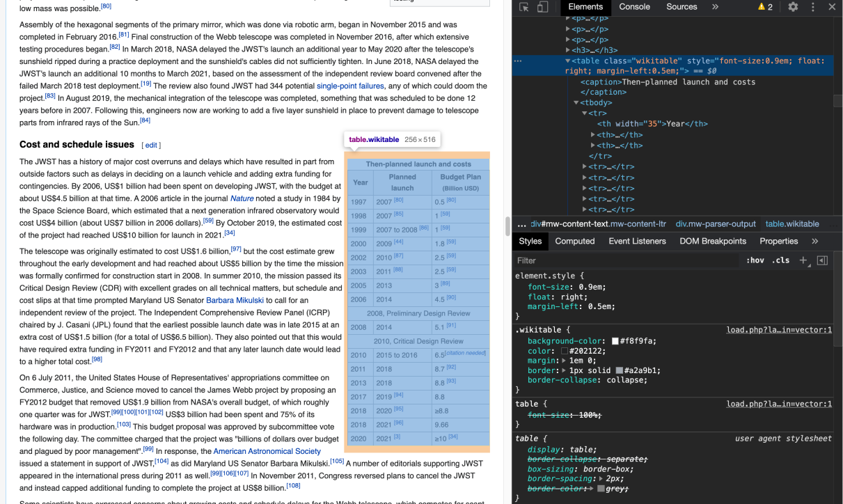Toggle the computed styles sidebar icon

822,260
